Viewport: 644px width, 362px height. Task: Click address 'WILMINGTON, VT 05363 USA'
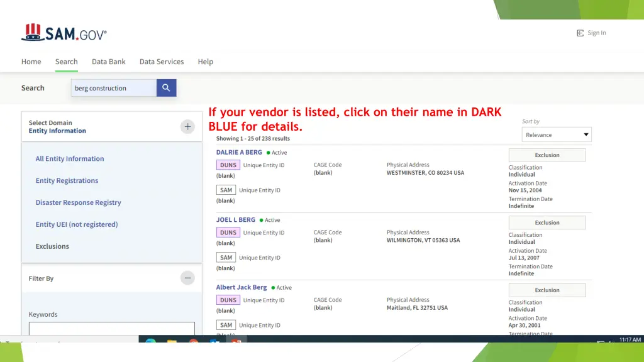click(423, 240)
